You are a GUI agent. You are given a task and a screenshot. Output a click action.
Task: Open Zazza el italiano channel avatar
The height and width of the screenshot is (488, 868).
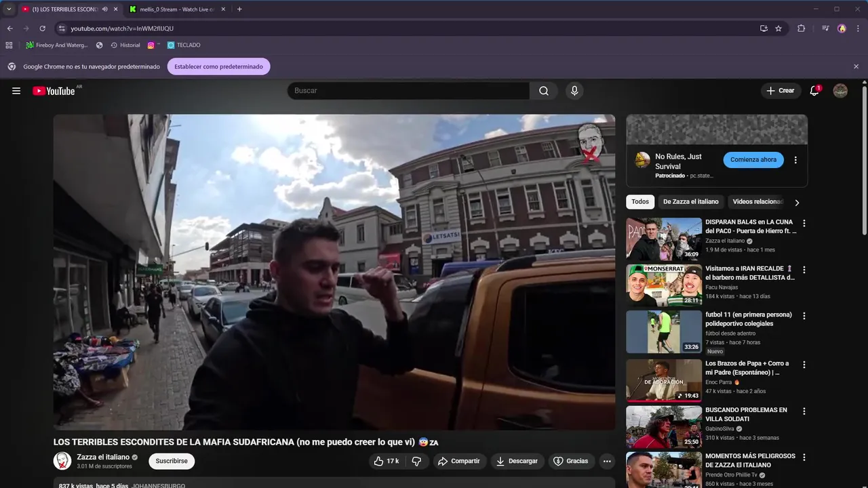(62, 461)
